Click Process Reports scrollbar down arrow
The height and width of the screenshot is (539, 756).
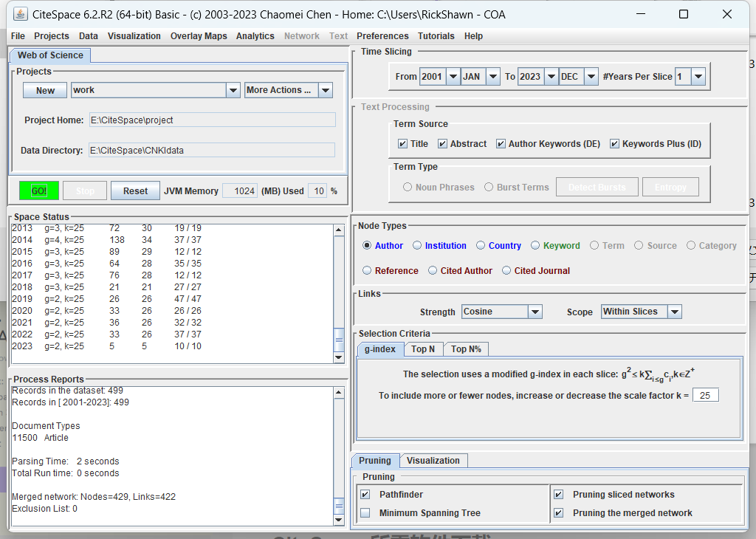coord(338,520)
